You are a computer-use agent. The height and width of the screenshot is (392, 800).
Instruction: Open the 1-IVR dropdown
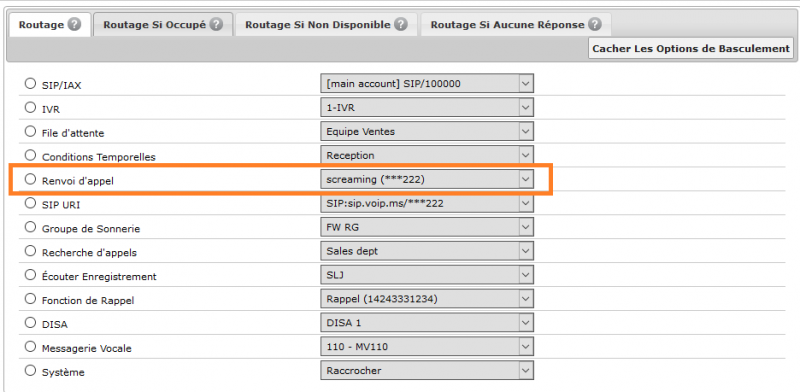[x=427, y=107]
